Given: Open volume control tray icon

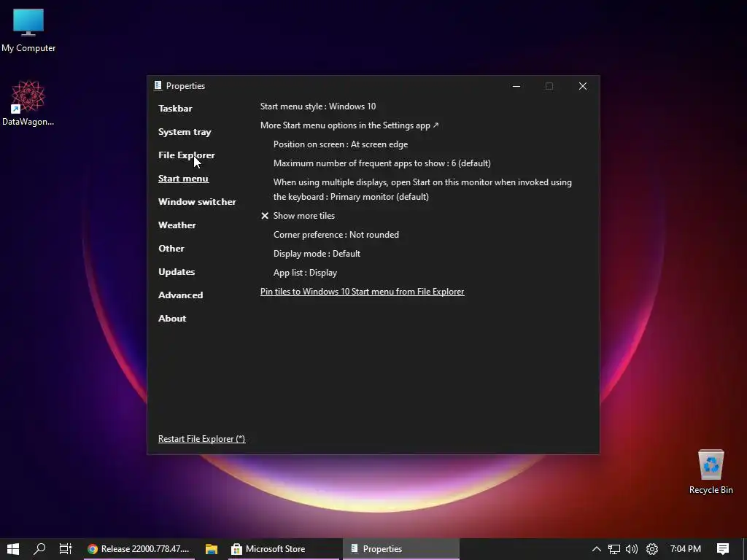Looking at the screenshot, I should tap(632, 549).
